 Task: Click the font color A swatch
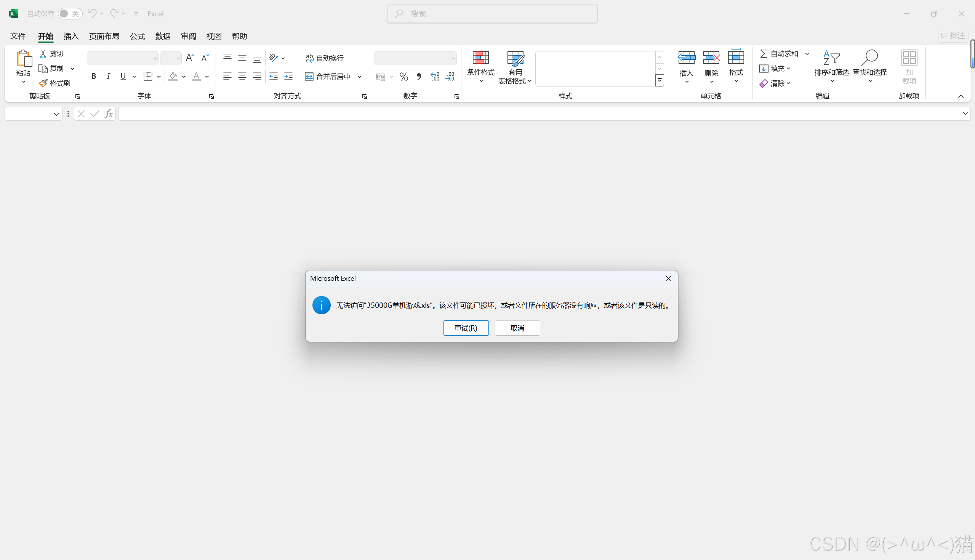(x=196, y=76)
